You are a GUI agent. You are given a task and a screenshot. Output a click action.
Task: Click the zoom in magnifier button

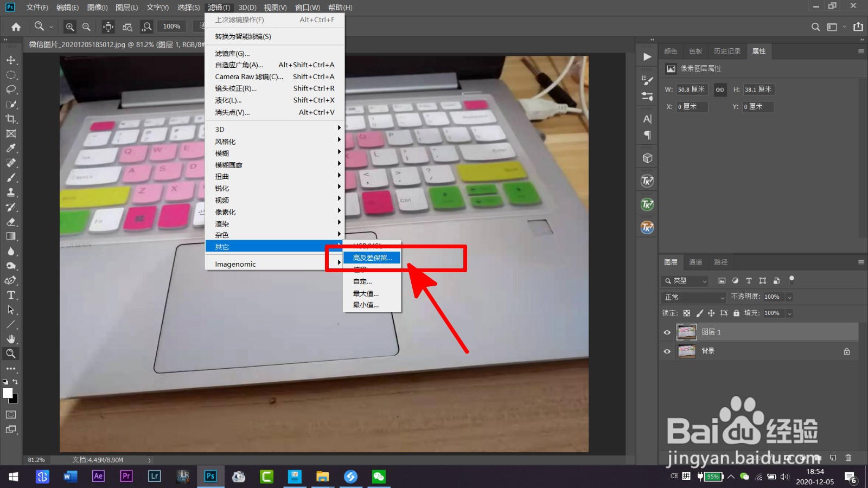click(x=70, y=27)
